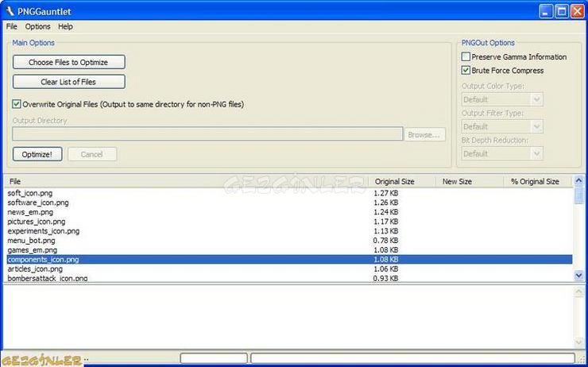Close the PNGGauntlet window
The height and width of the screenshot is (367, 588).
point(578,11)
